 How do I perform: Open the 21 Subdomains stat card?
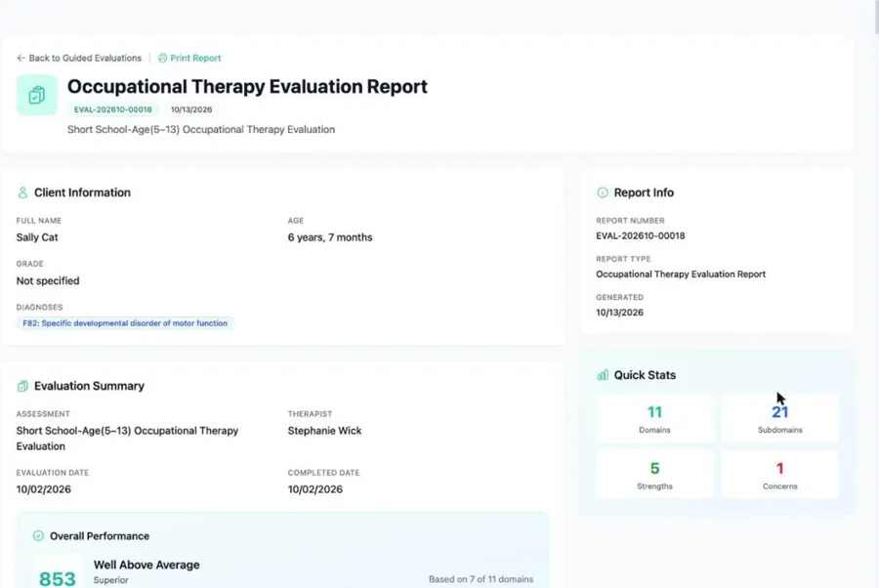click(779, 419)
